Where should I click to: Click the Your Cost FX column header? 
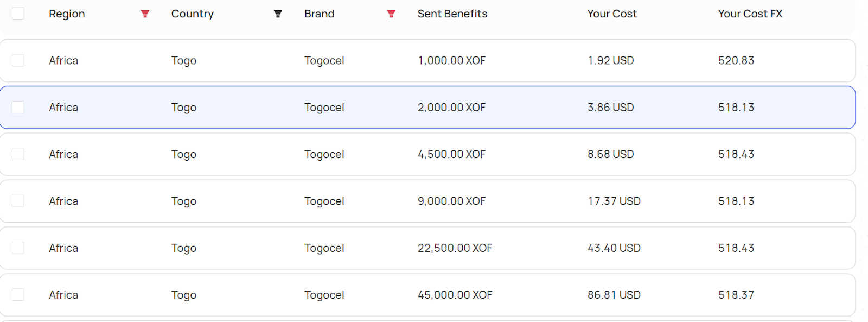tap(750, 14)
